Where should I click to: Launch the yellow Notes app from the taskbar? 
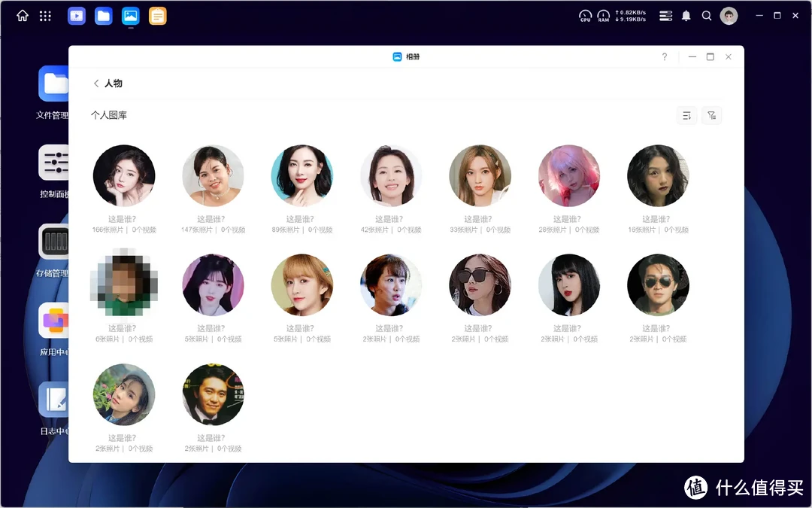coord(157,15)
